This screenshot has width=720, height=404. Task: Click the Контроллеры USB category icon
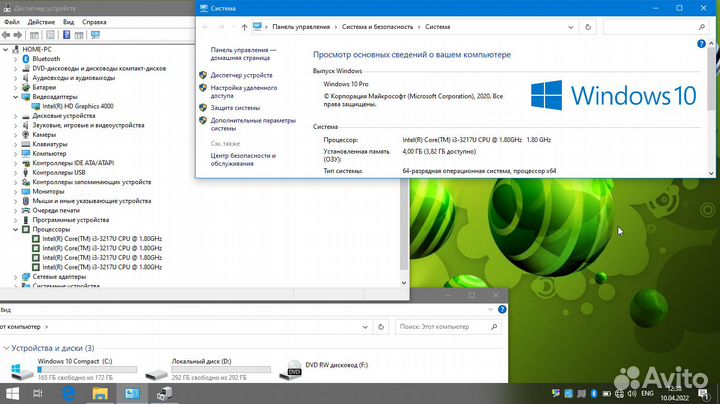(x=26, y=173)
